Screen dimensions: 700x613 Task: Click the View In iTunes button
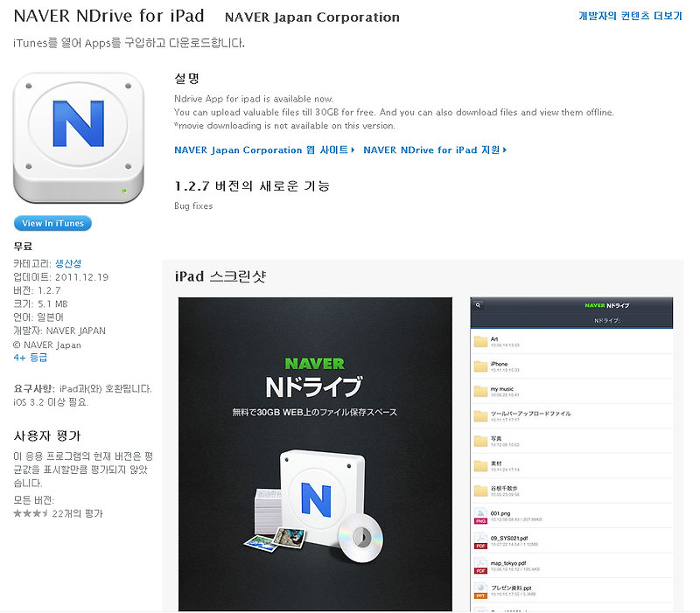pyautogui.click(x=52, y=223)
